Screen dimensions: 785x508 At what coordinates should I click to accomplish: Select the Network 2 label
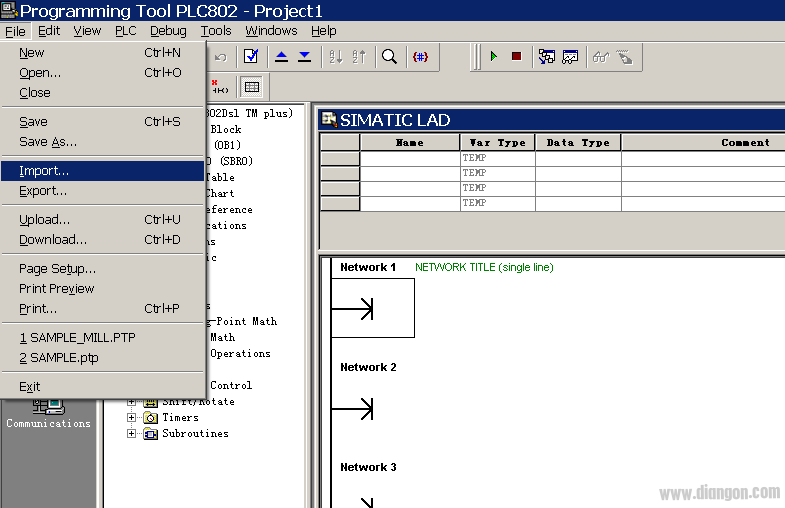click(368, 367)
